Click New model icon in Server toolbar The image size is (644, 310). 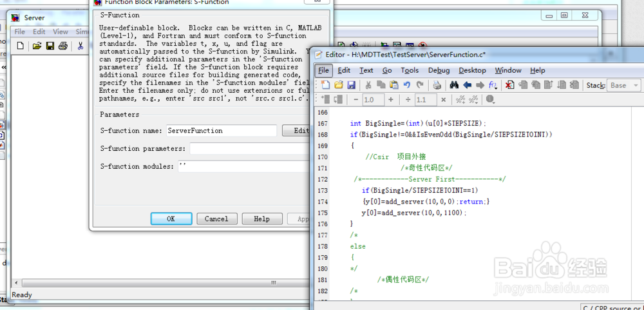(x=20, y=46)
